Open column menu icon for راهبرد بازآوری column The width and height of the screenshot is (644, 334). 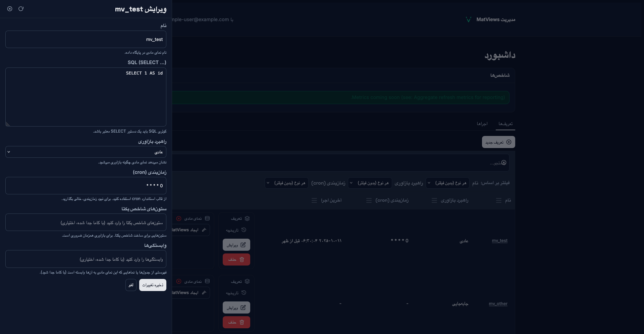pos(434,200)
